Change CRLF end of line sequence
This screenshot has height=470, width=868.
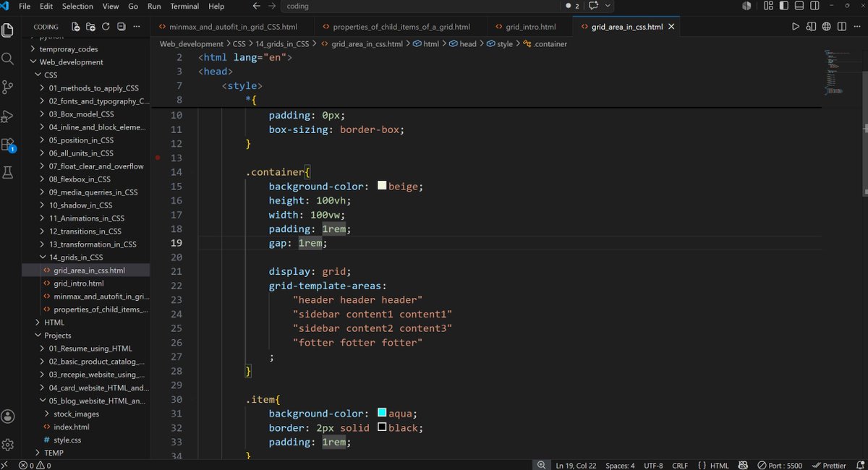(680, 465)
